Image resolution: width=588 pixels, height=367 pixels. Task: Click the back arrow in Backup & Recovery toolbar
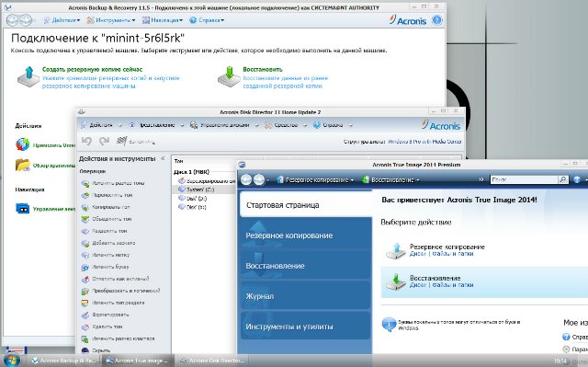13,20
